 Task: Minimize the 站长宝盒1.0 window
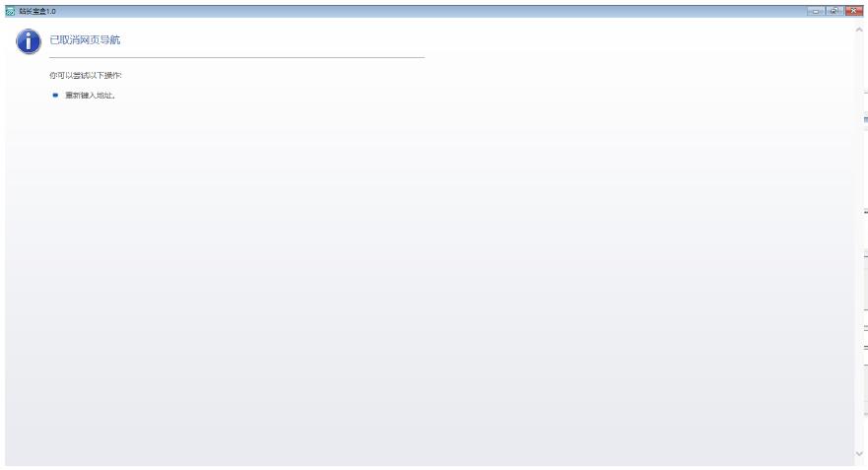[x=816, y=11]
